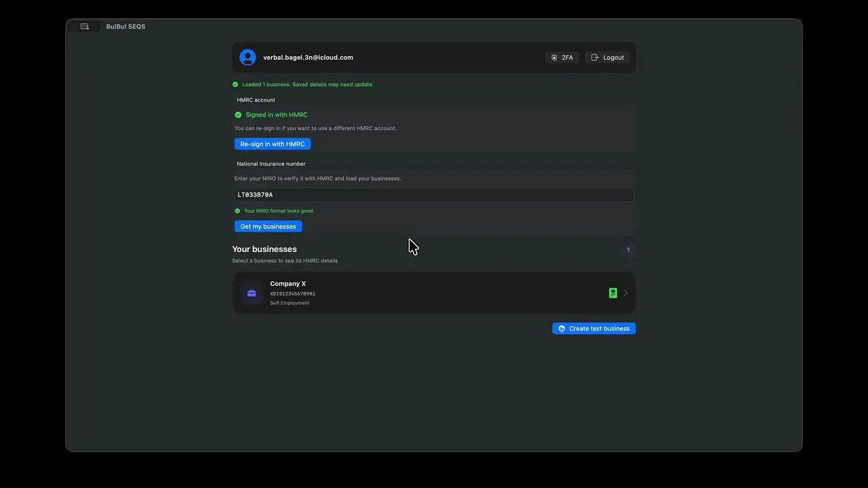Click the Your NINO format looks good message
This screenshot has height=488, width=868.
279,211
